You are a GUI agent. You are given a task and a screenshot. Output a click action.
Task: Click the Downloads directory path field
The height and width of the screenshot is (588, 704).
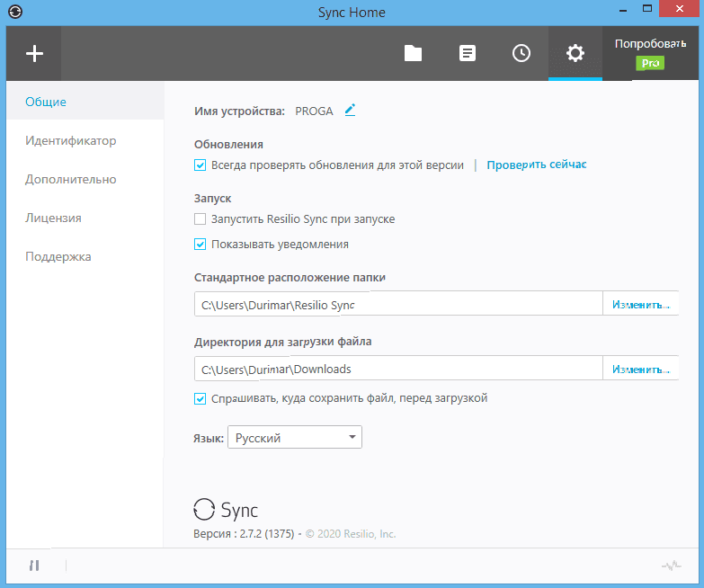pyautogui.click(x=398, y=369)
